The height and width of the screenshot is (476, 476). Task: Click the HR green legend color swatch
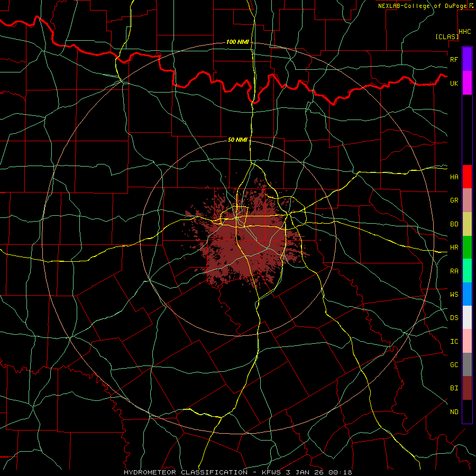click(x=467, y=248)
